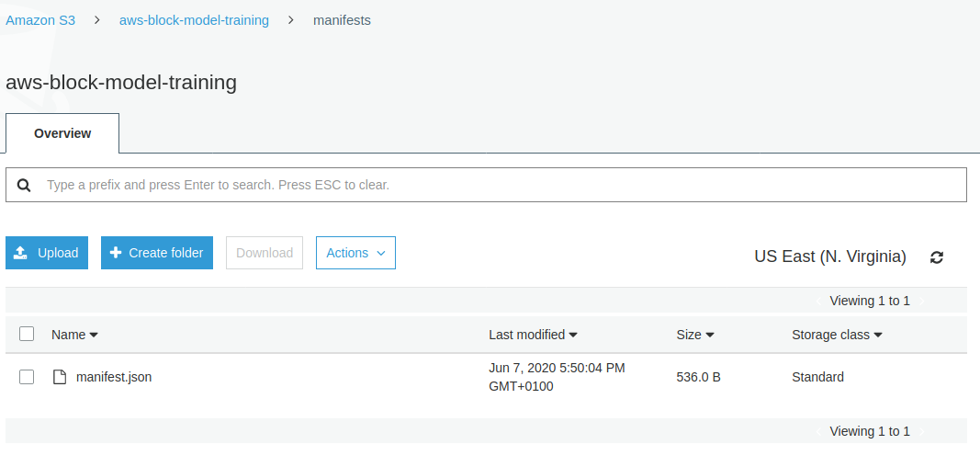The height and width of the screenshot is (467, 980).
Task: Click the refresh icon next to region
Action: click(x=936, y=257)
